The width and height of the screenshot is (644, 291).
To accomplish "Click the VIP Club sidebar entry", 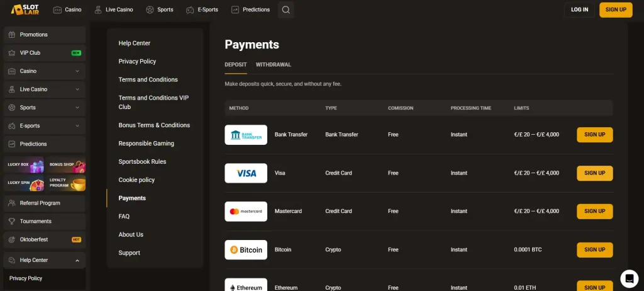I will 45,53.
